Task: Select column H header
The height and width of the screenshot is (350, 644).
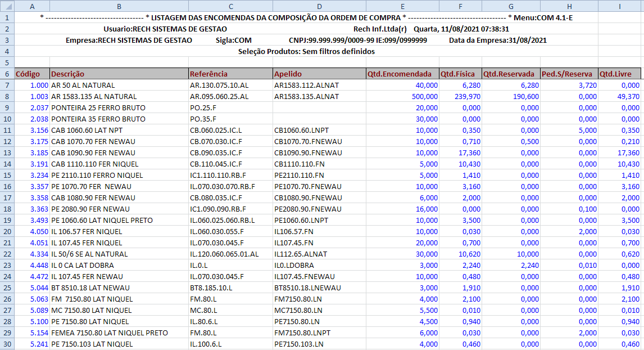Action: tap(569, 6)
